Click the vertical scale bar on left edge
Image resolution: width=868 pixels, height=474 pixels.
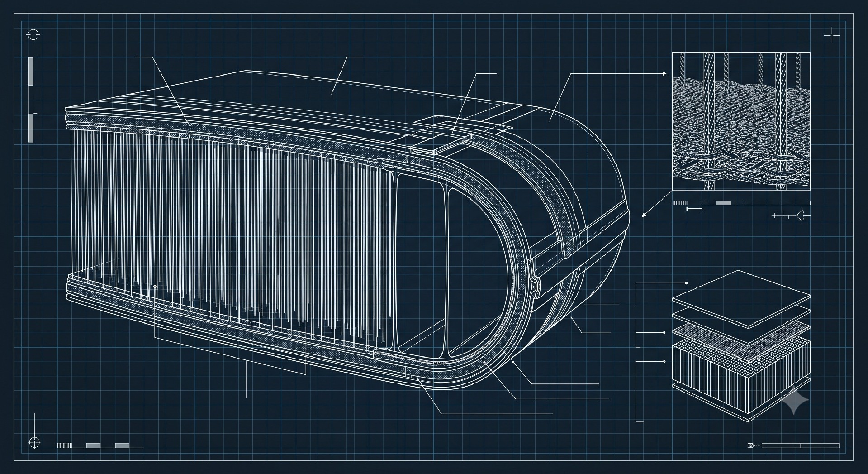tap(31, 100)
